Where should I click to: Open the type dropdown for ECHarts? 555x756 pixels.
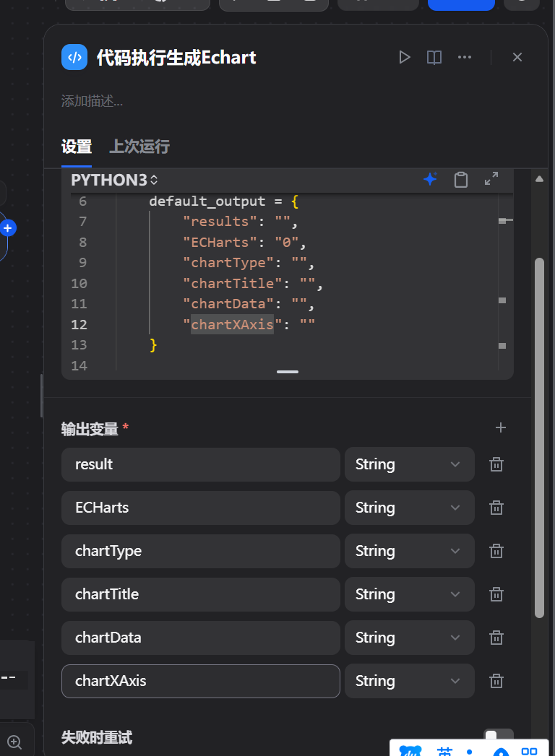(x=409, y=508)
